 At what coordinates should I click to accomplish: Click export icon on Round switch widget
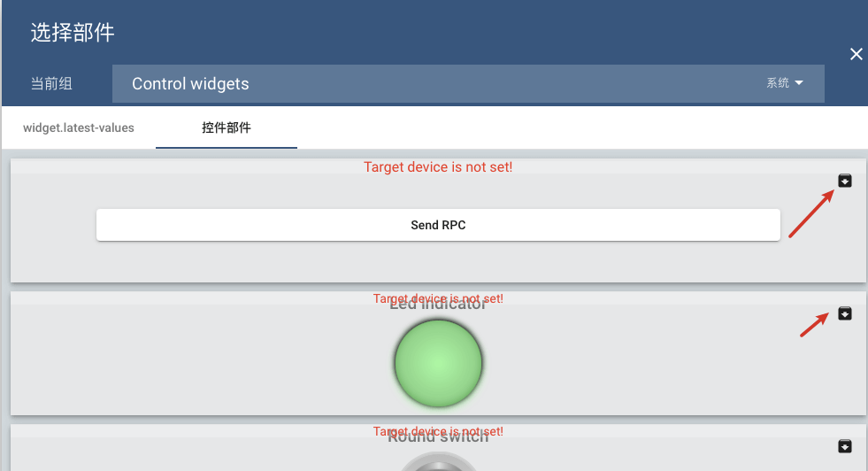[845, 446]
